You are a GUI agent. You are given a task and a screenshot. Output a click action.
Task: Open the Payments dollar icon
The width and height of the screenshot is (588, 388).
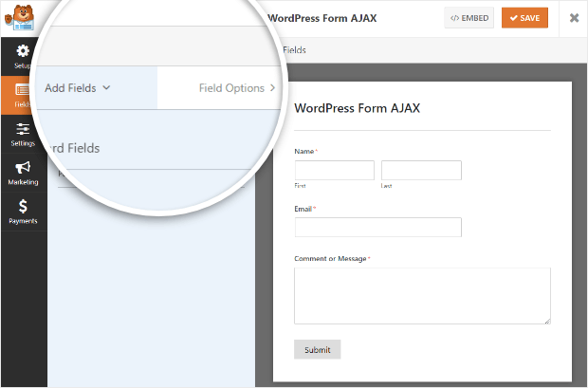[23, 207]
